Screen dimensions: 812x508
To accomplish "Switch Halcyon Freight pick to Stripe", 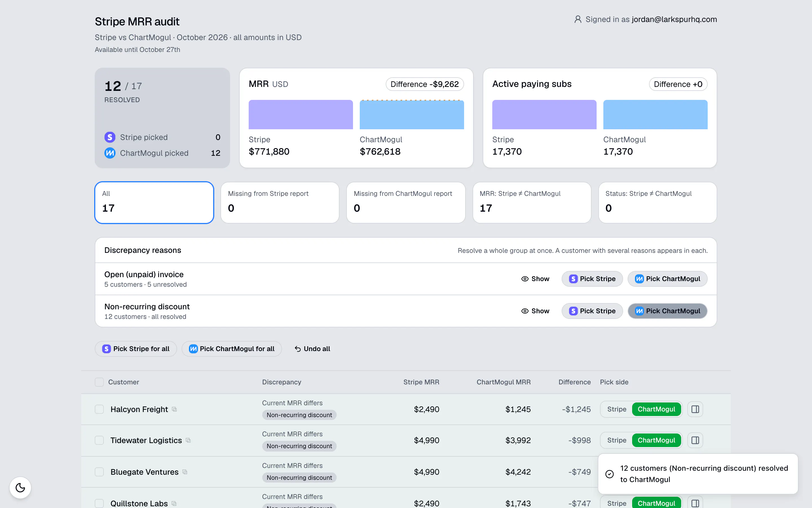I will coord(616,409).
